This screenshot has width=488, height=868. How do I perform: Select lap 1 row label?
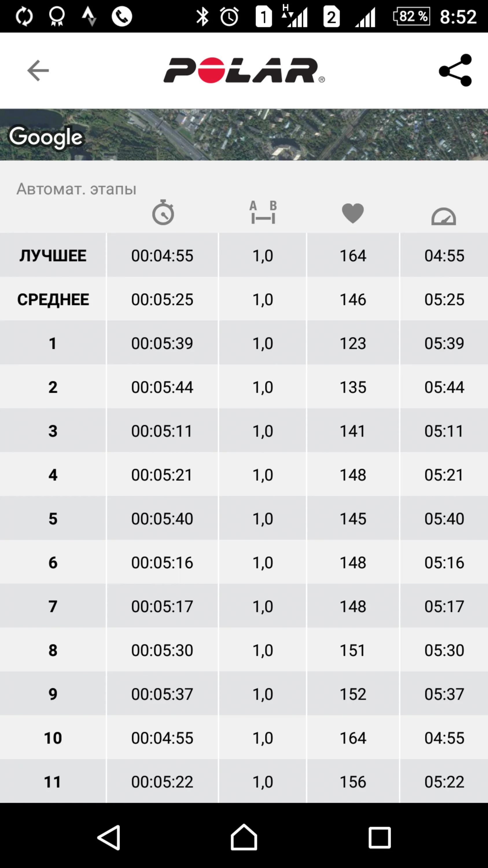click(53, 343)
